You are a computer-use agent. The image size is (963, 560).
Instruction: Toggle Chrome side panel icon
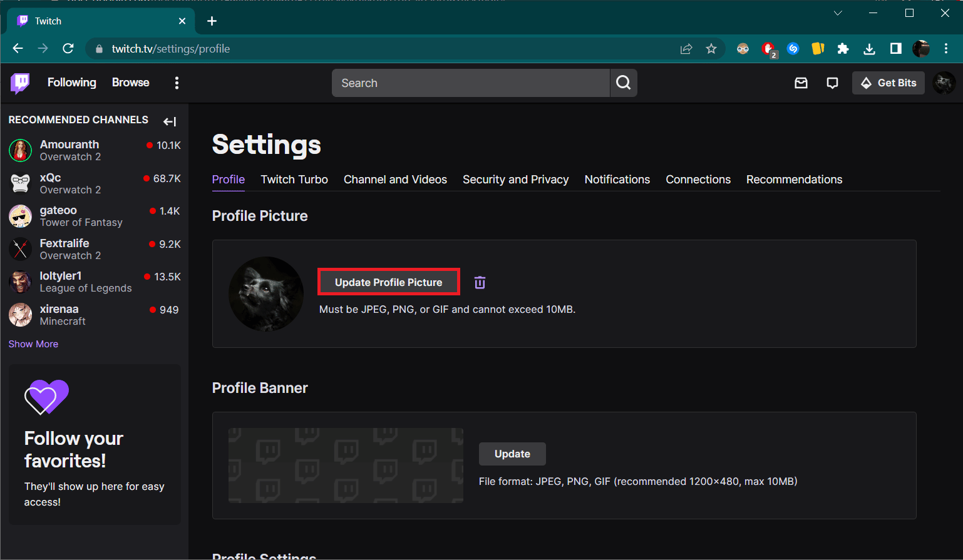coord(895,49)
